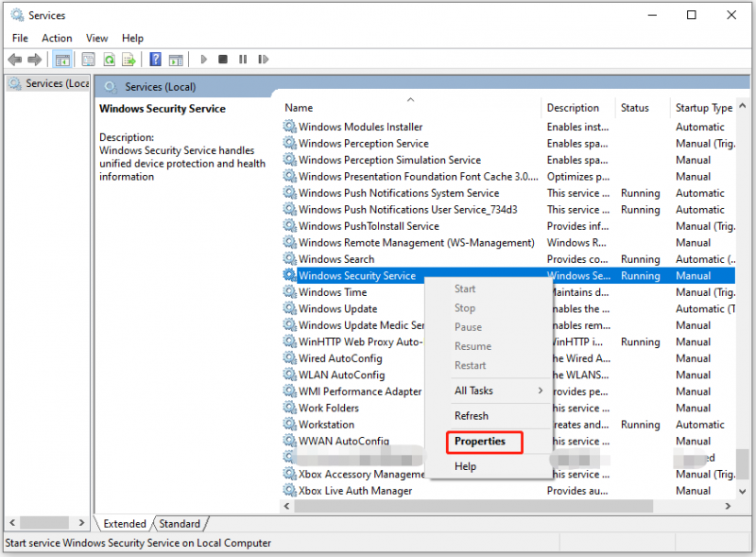Click the Back arrow toolbar icon
Viewport: 756px width, 557px height.
point(15,60)
